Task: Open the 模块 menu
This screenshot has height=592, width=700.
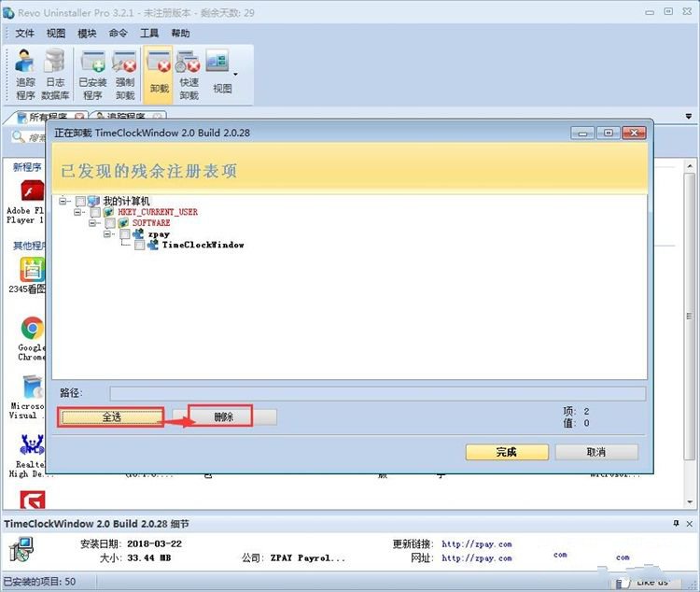Action: [x=87, y=33]
